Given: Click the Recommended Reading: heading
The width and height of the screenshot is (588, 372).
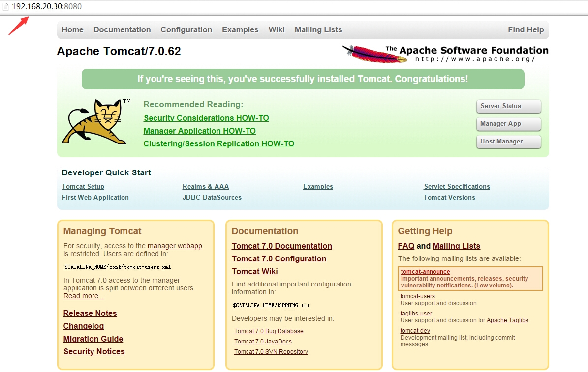Looking at the screenshot, I should (x=193, y=105).
